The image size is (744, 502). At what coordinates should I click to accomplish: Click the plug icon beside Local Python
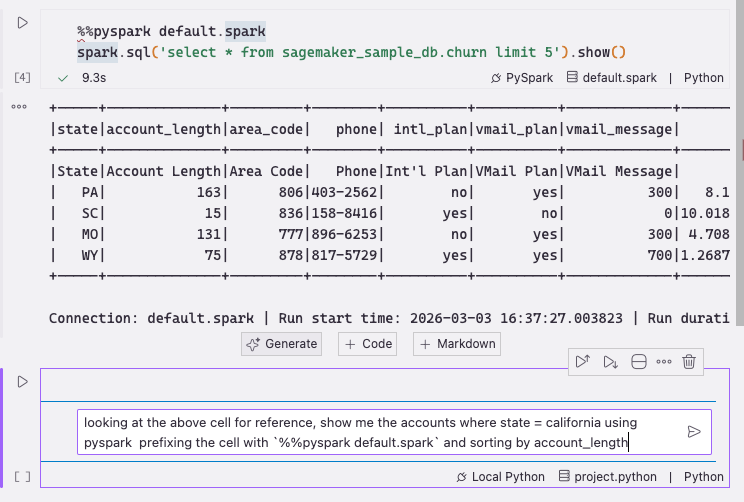click(x=462, y=477)
